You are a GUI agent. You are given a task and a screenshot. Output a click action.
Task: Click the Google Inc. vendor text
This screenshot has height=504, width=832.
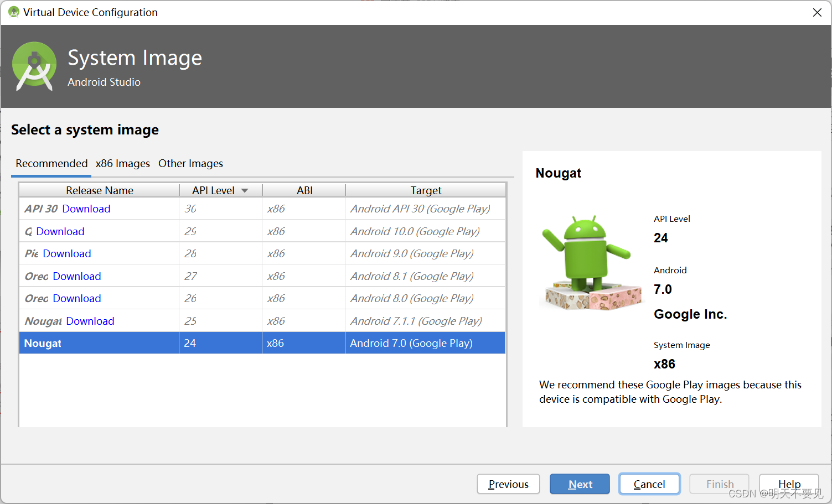tap(690, 314)
